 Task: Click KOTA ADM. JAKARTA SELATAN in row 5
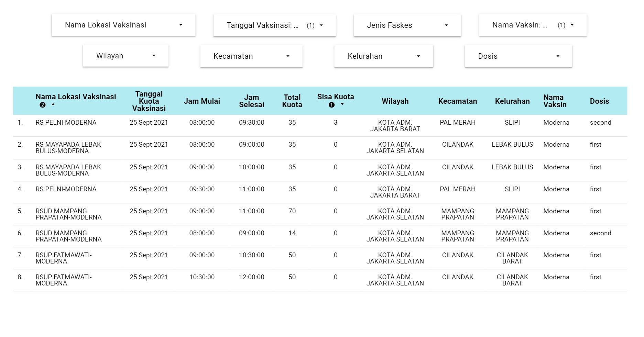click(395, 214)
